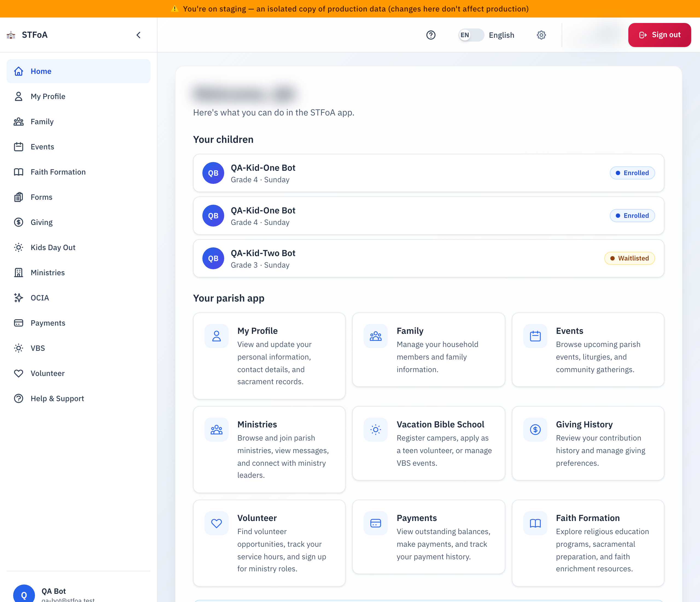Open the Vacation Bible School card
This screenshot has width=700, height=602.
coord(428,443)
